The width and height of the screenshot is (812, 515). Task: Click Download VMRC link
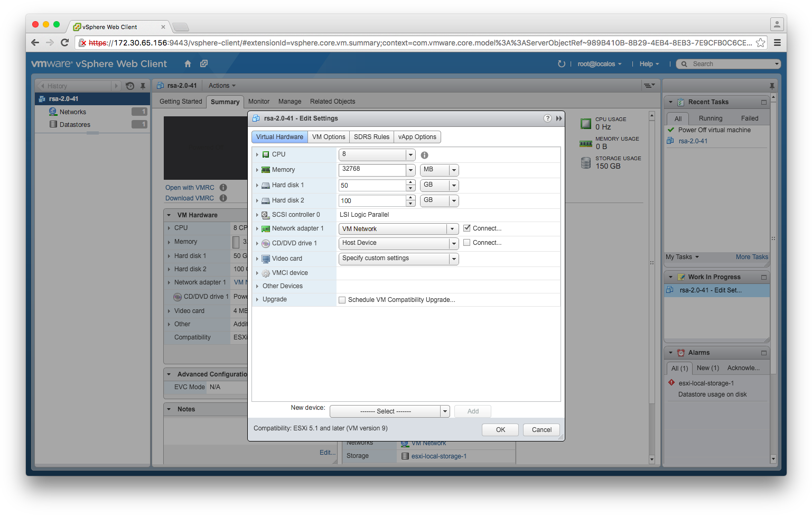tap(190, 198)
